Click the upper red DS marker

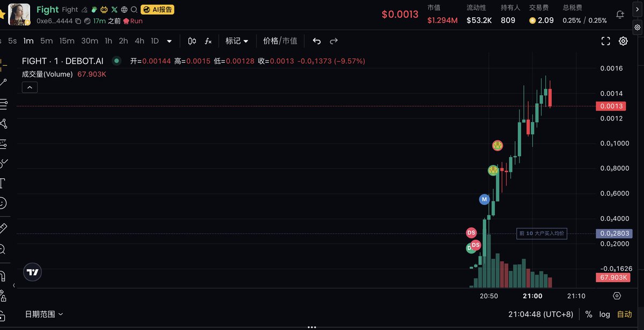(471, 233)
